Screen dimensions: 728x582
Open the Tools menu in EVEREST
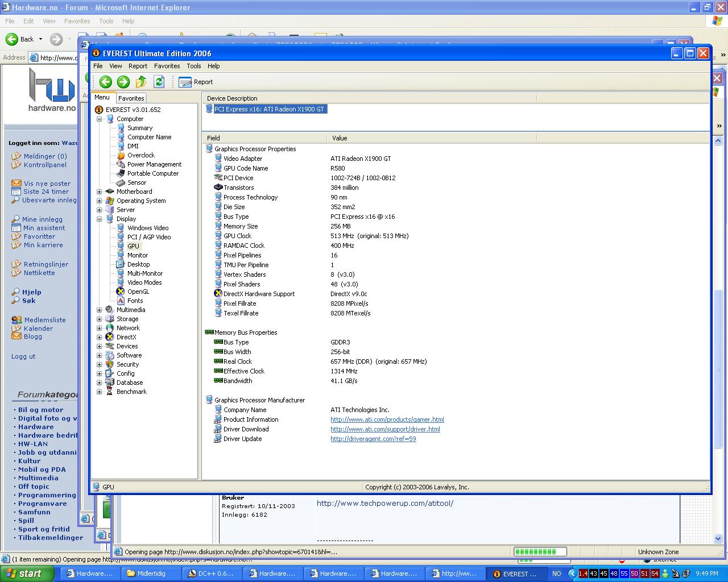pyautogui.click(x=193, y=66)
